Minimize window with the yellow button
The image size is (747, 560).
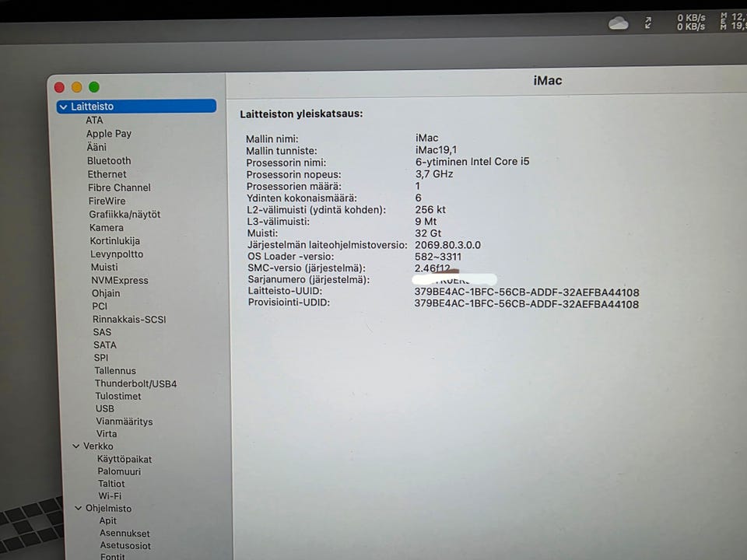(x=77, y=87)
